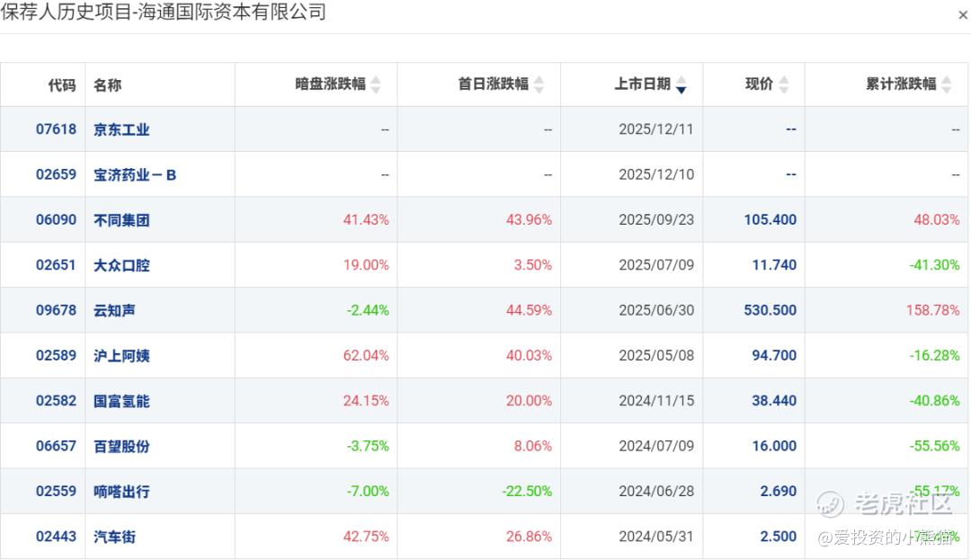
Task: Sort by 累计涨跌幅 column arrows
Action: 946,84
